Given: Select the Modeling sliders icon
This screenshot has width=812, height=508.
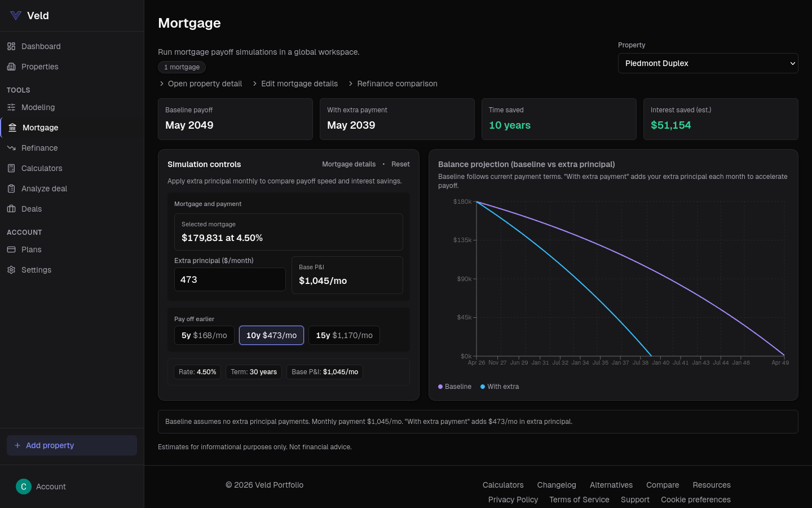Looking at the screenshot, I should coord(11,107).
